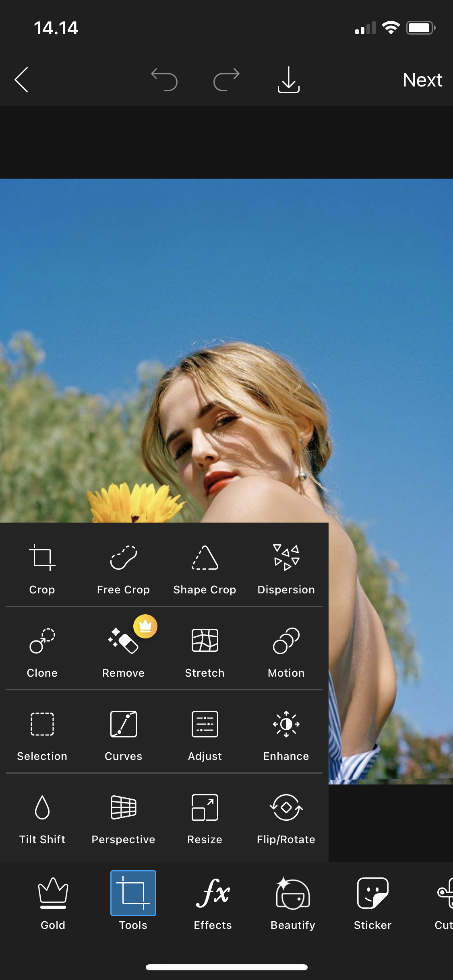Tap the battery status icon
This screenshot has width=453, height=980.
(x=421, y=28)
